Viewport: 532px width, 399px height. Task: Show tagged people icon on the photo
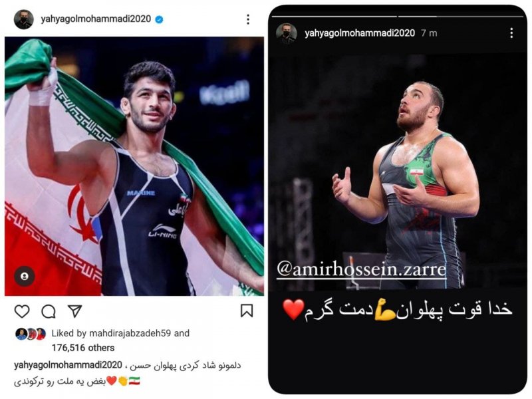[x=24, y=276]
